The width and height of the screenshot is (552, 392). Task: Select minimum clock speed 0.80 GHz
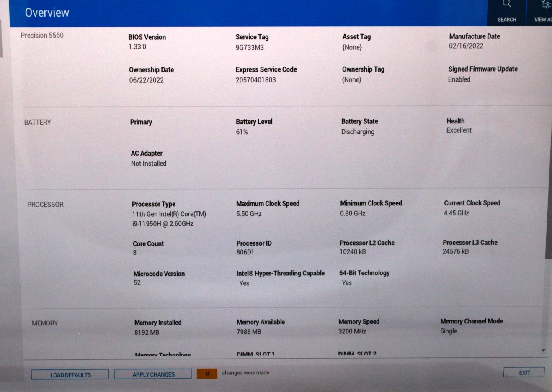coord(353,213)
